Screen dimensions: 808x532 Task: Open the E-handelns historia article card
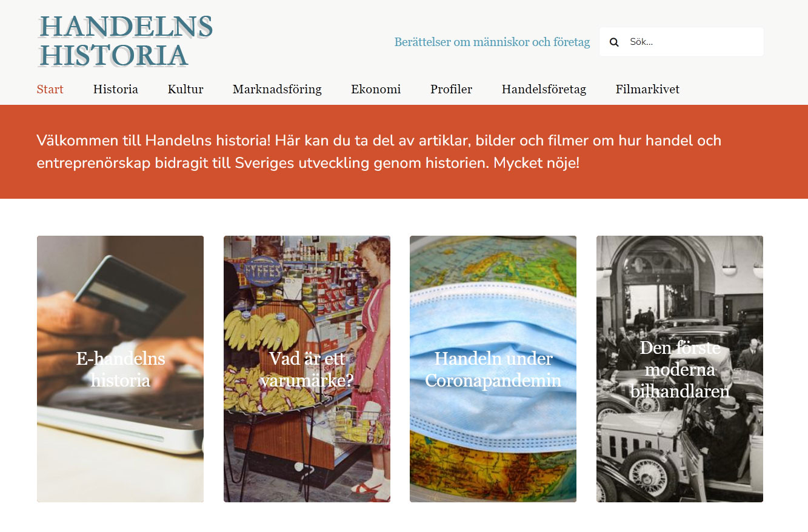pos(120,369)
